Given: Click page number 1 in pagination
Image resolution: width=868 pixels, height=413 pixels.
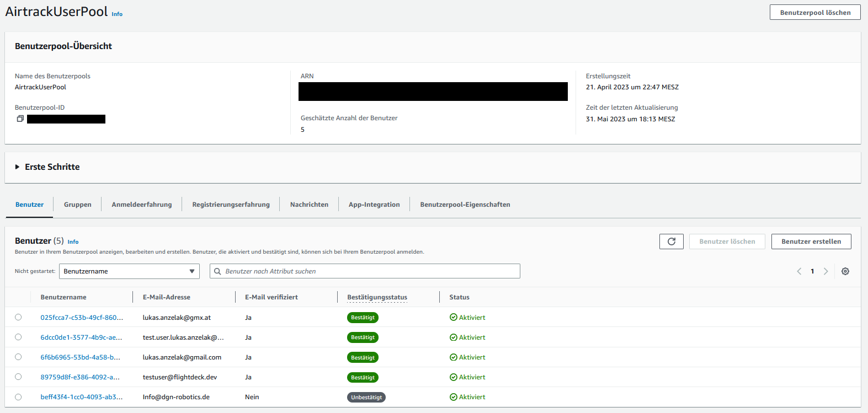Looking at the screenshot, I should point(812,271).
